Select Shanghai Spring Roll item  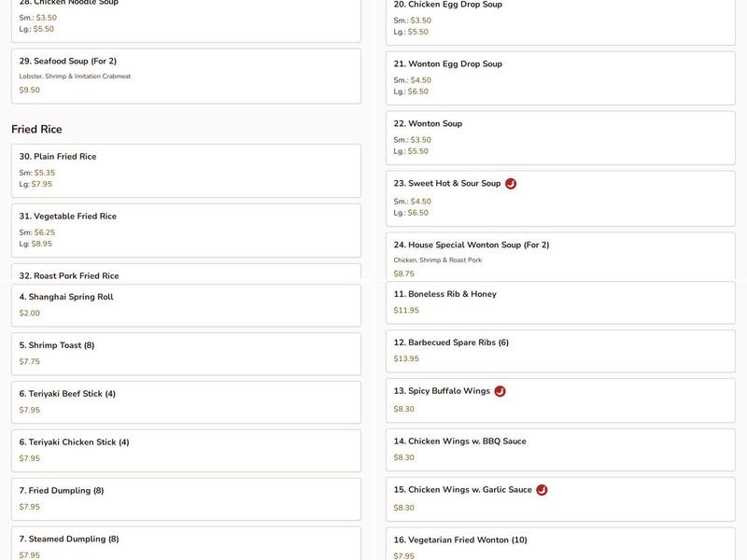pyautogui.click(x=186, y=305)
